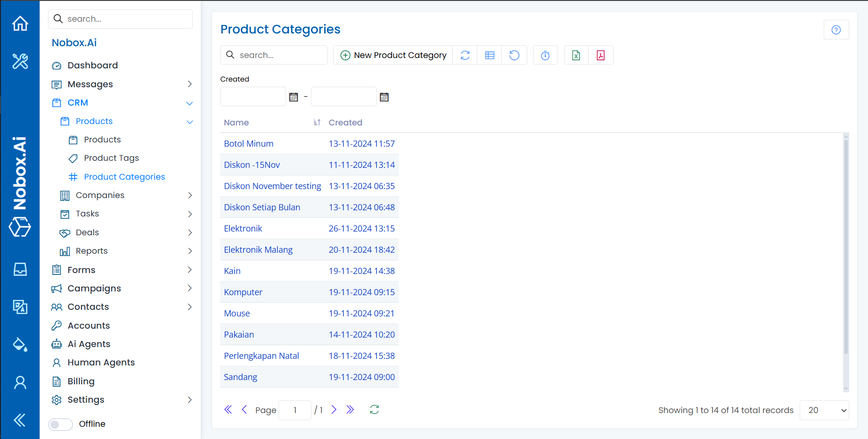Viewport: 868px width, 439px height.
Task: Click New Product Category button
Action: click(x=393, y=55)
